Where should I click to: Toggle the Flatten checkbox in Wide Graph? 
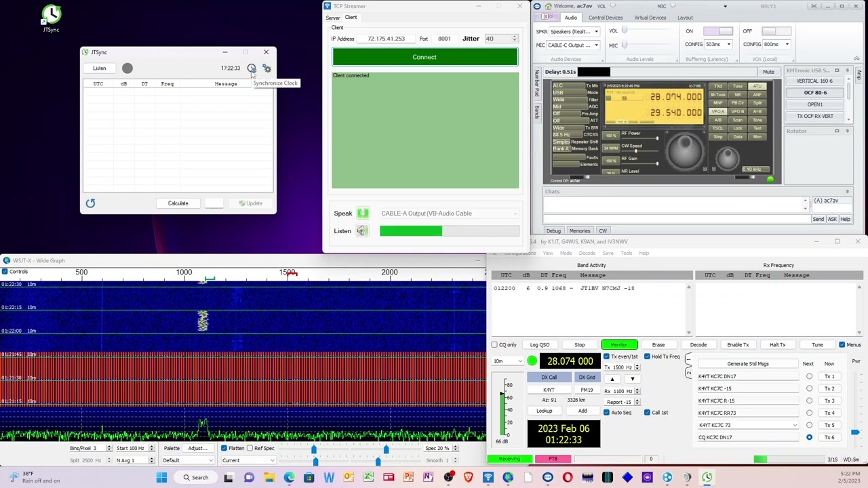224,448
